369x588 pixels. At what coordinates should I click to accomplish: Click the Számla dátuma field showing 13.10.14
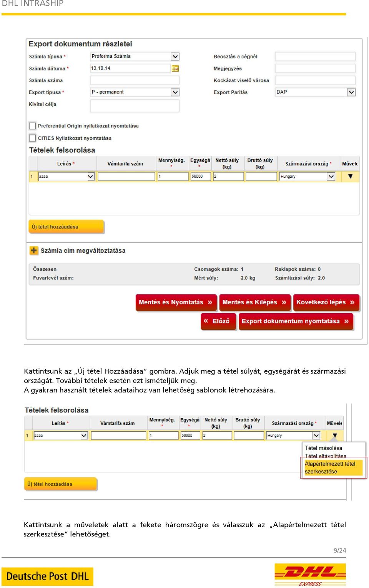pos(130,68)
